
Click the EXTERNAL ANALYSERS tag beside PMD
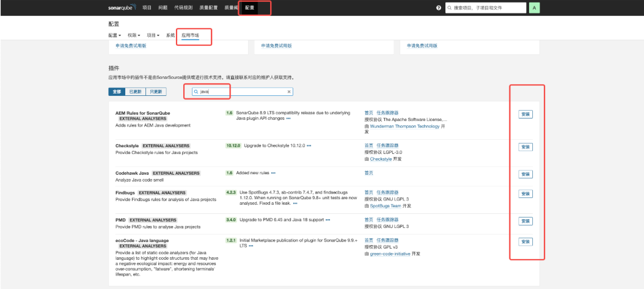tap(153, 220)
